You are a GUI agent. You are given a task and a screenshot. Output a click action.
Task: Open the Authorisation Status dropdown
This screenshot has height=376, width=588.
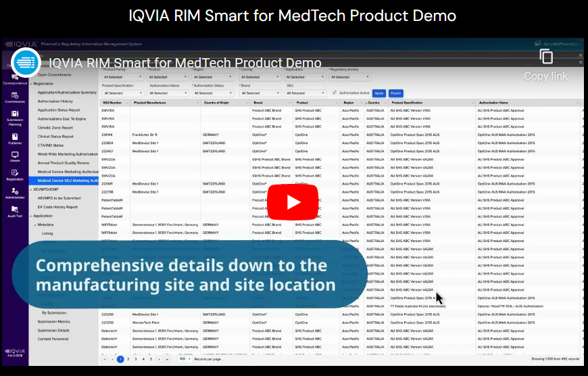(213, 93)
